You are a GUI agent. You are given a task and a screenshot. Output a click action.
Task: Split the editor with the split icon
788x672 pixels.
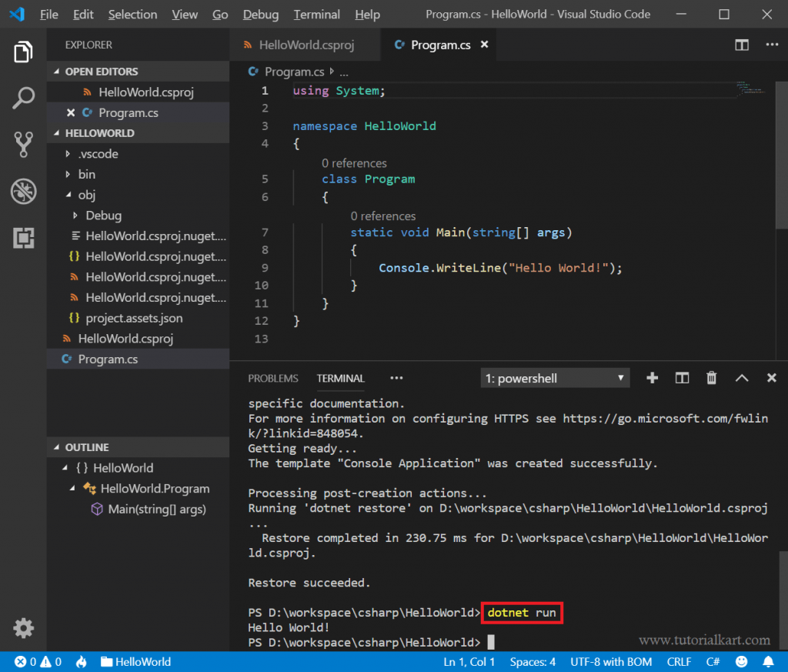pos(741,45)
